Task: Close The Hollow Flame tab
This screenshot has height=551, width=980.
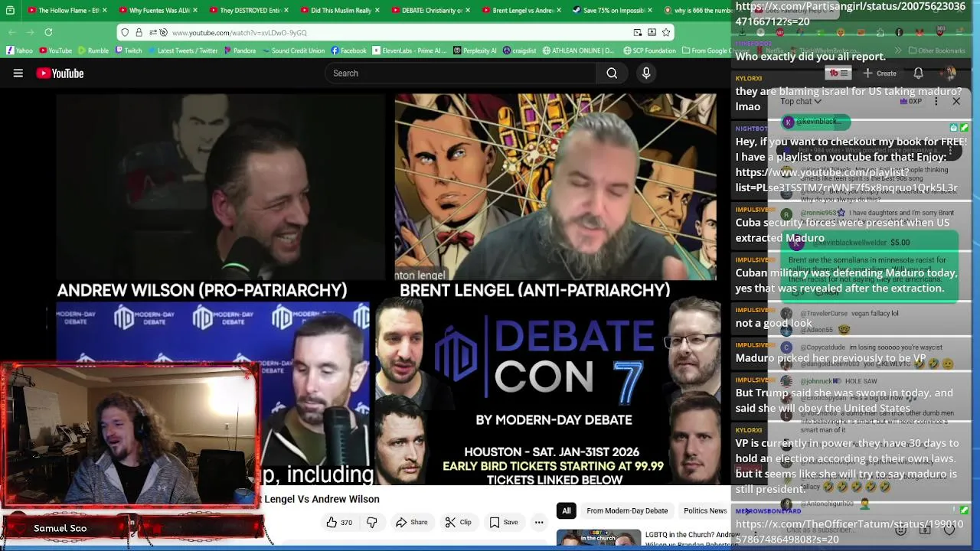Action: (x=104, y=10)
